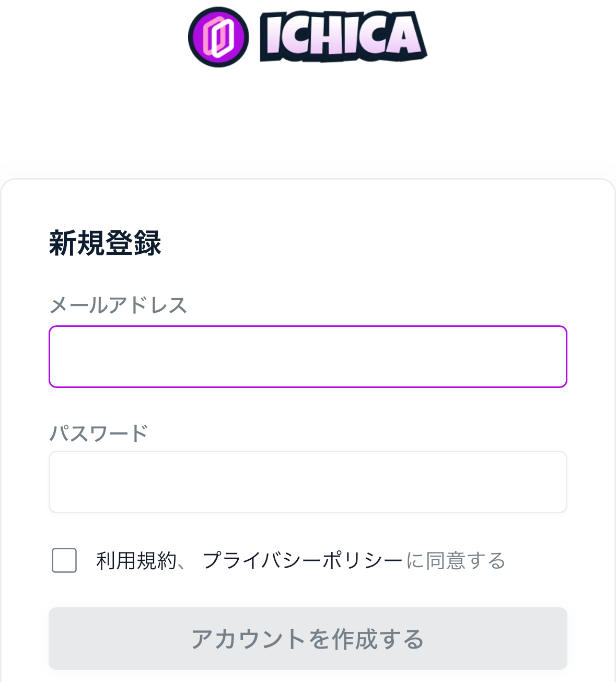Image resolution: width=616 pixels, height=682 pixels.
Task: Click the 新規登録 heading
Action: (105, 243)
